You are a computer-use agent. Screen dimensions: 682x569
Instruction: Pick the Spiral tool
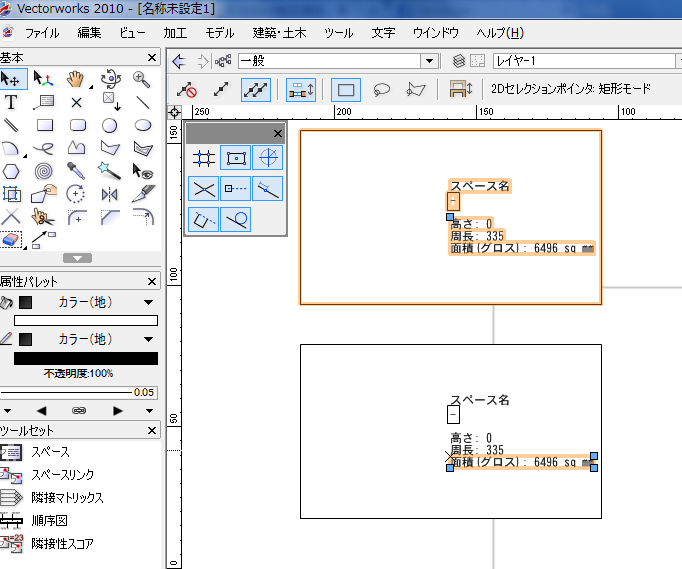coord(44,171)
